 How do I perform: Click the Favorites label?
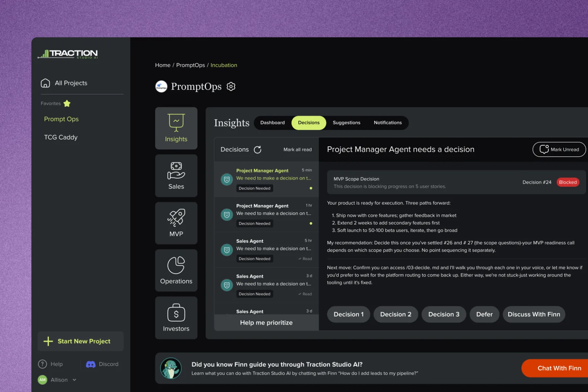coord(51,103)
